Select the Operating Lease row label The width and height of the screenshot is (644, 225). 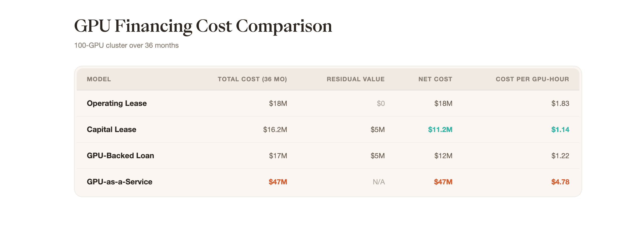(x=117, y=103)
